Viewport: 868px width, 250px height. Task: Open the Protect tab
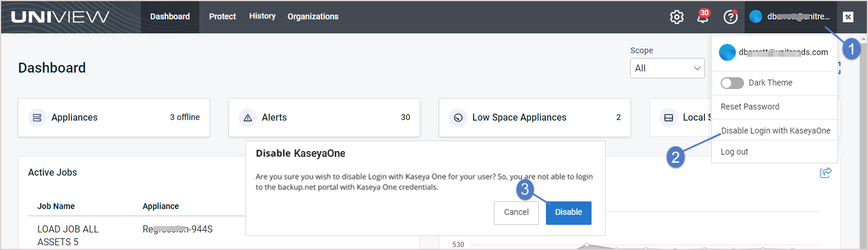[223, 17]
